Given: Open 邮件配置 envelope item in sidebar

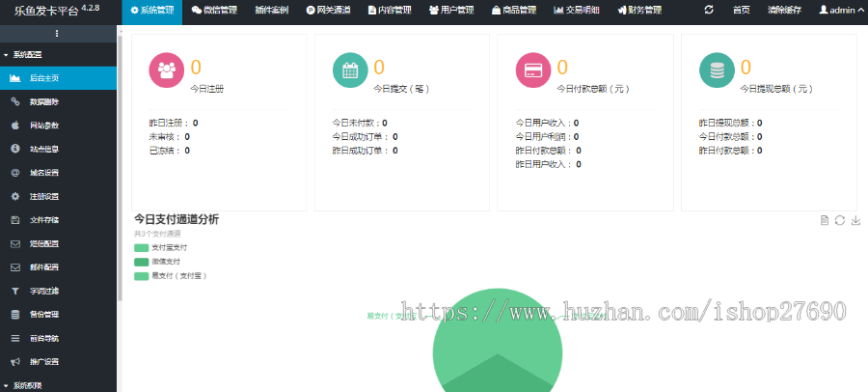Looking at the screenshot, I should (58, 267).
